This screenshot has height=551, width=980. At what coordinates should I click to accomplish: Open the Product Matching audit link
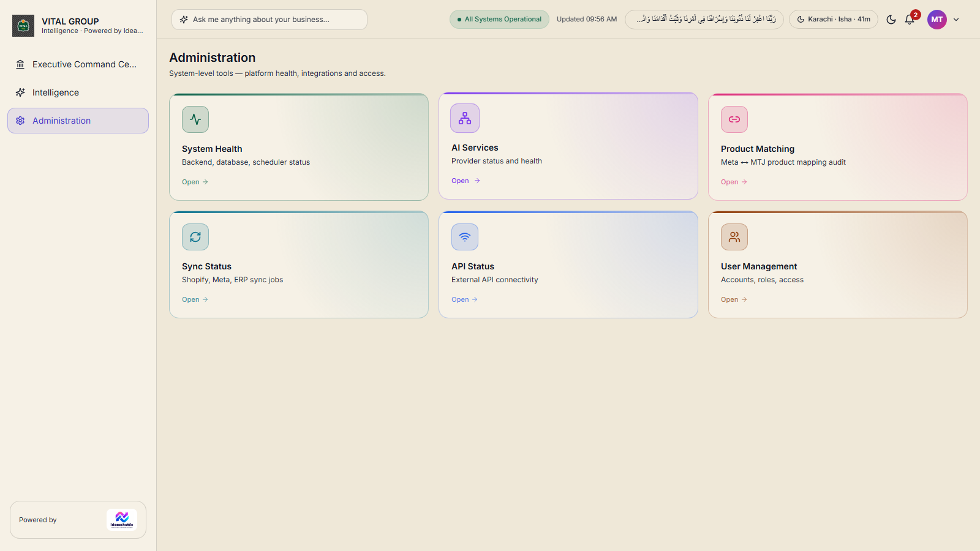734,182
